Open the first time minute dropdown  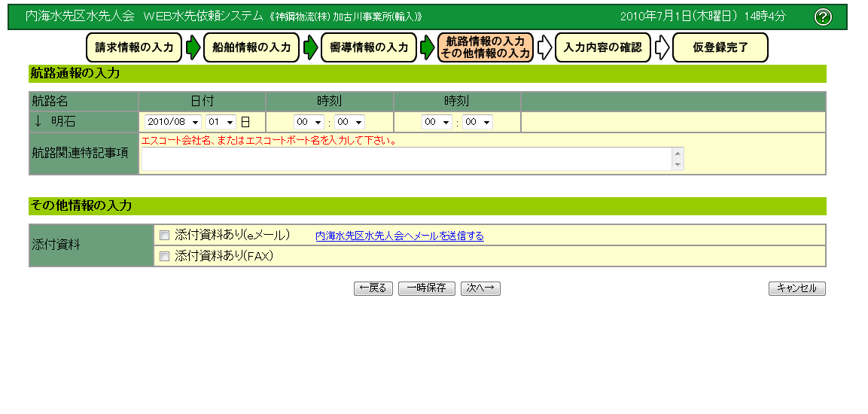(x=349, y=122)
